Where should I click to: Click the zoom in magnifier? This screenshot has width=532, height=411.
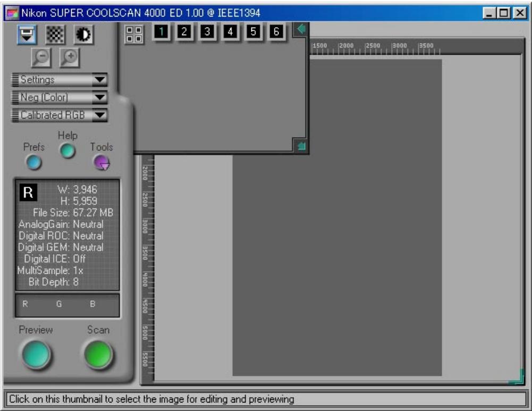(70, 57)
